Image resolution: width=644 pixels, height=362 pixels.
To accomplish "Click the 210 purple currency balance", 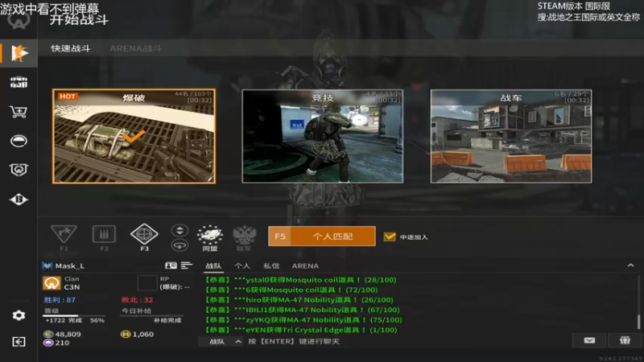I will pyautogui.click(x=62, y=343).
